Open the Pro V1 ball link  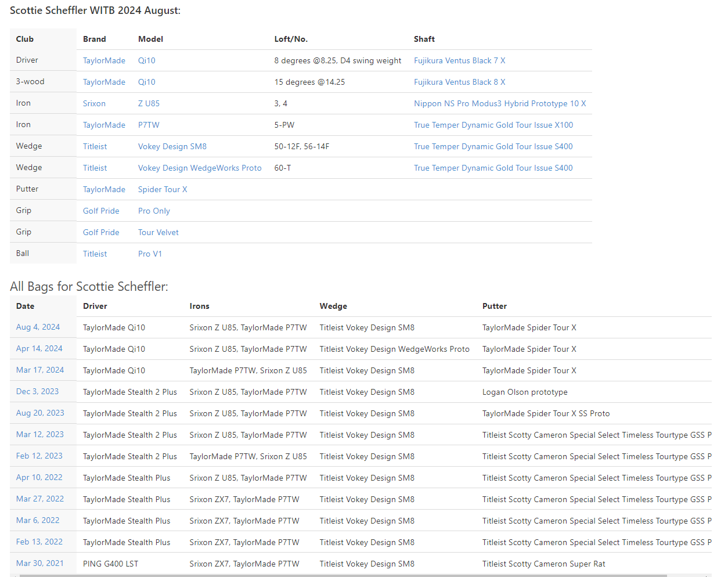[x=150, y=254]
